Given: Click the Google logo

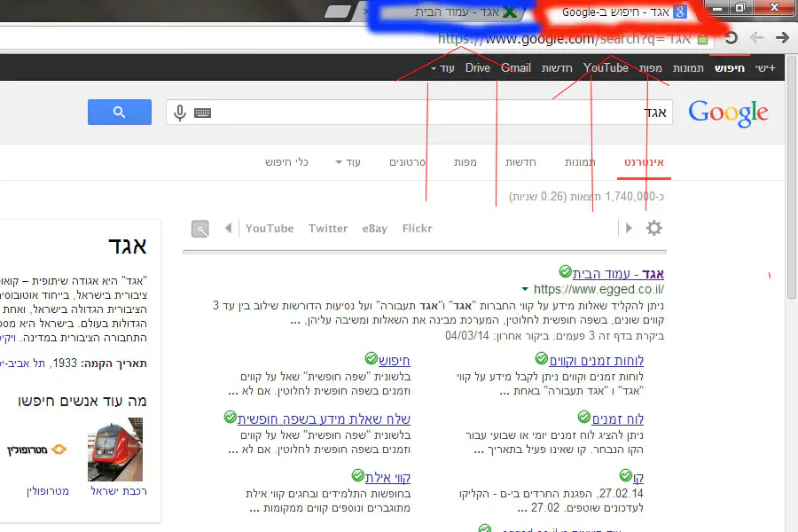Looking at the screenshot, I should pos(728,113).
